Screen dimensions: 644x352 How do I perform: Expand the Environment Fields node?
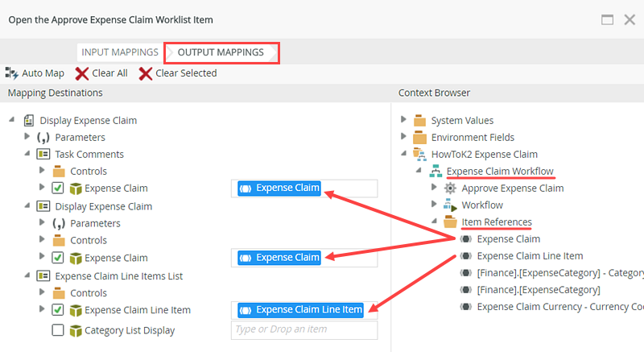(x=404, y=138)
